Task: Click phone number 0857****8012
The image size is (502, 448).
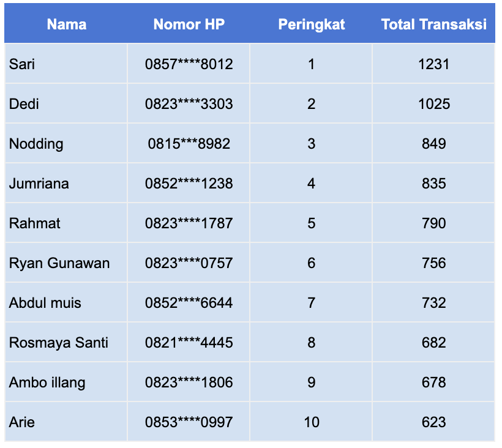Action: pos(189,64)
